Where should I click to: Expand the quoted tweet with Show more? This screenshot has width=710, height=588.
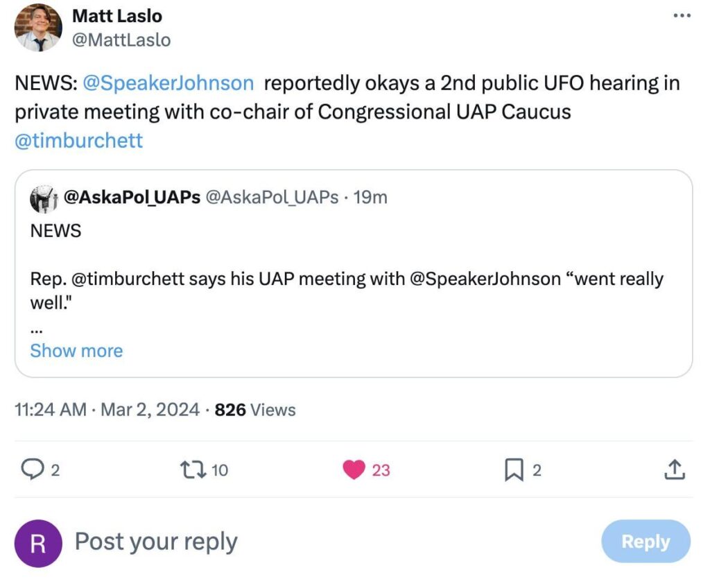(76, 351)
